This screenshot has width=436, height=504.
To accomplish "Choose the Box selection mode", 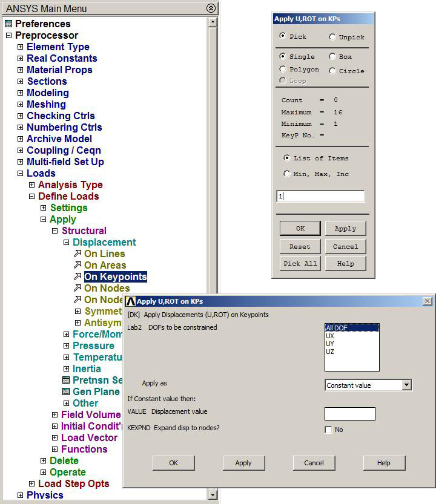I will pos(332,56).
